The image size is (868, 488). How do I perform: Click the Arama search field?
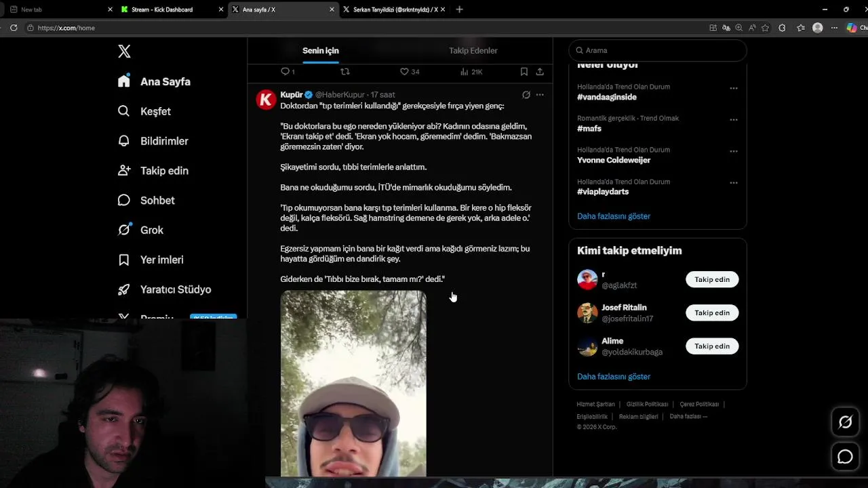pos(657,50)
